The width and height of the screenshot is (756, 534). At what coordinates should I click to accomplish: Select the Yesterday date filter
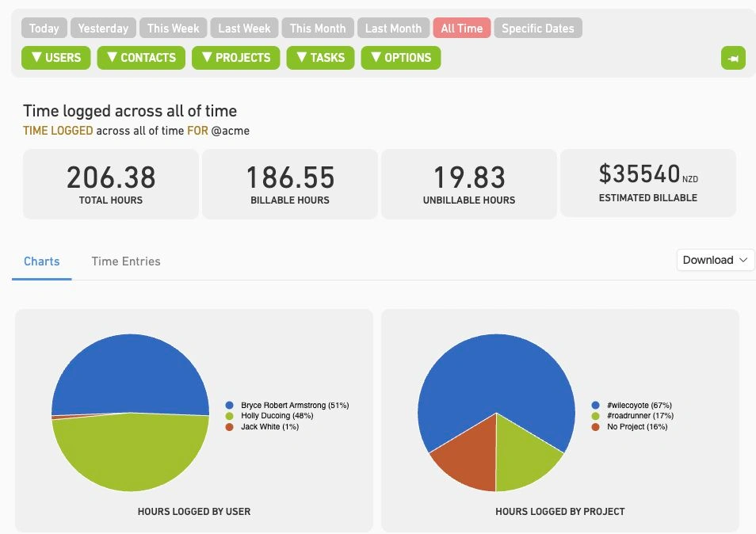click(103, 28)
